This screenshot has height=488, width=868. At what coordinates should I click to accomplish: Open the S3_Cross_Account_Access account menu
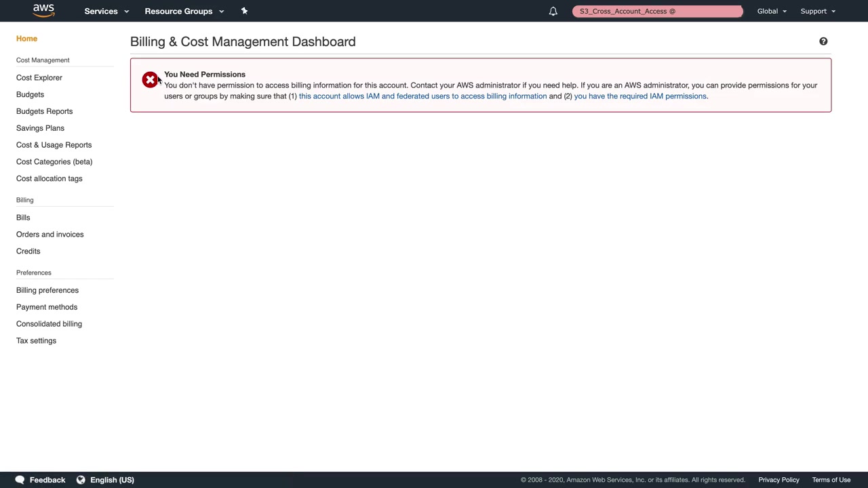(658, 11)
